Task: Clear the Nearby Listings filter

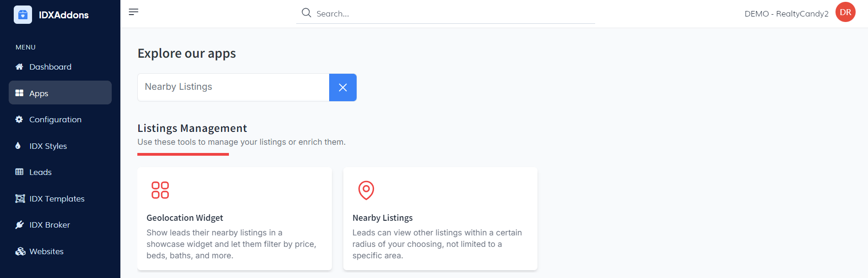Action: [342, 87]
